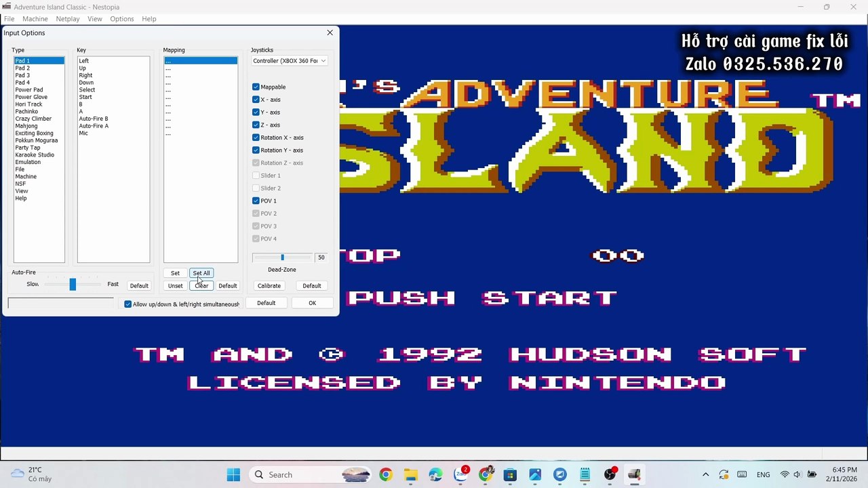The image size is (868, 488).
Task: Open the blue monitor app in the taskbar
Action: coord(560,474)
